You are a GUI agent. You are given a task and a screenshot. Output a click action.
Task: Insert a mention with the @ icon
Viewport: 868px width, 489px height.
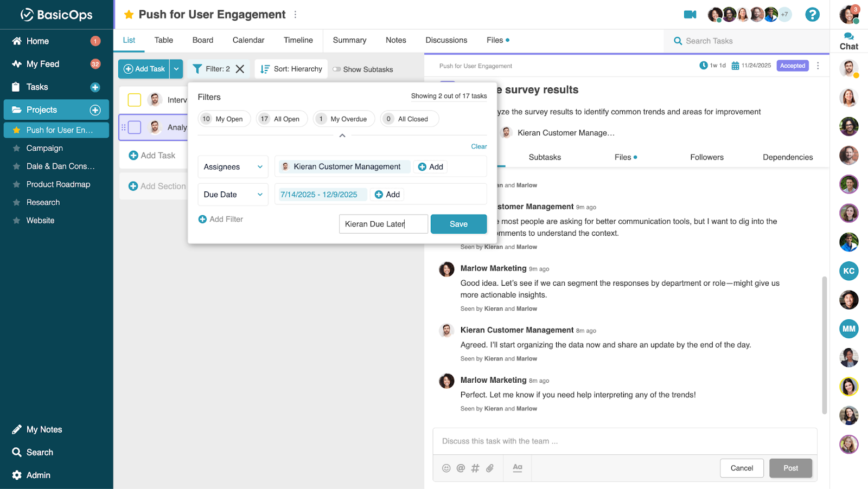pos(461,468)
